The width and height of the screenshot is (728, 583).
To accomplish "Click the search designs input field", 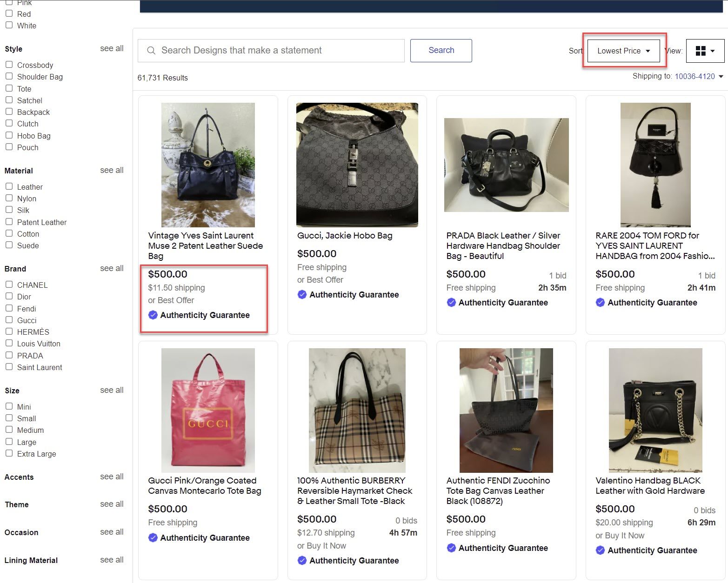I will 271,50.
